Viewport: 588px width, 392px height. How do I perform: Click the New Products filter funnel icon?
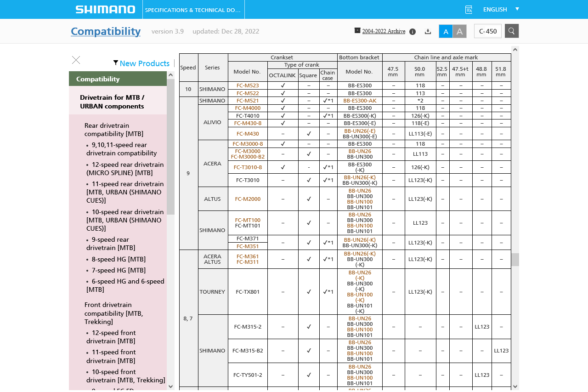[116, 63]
